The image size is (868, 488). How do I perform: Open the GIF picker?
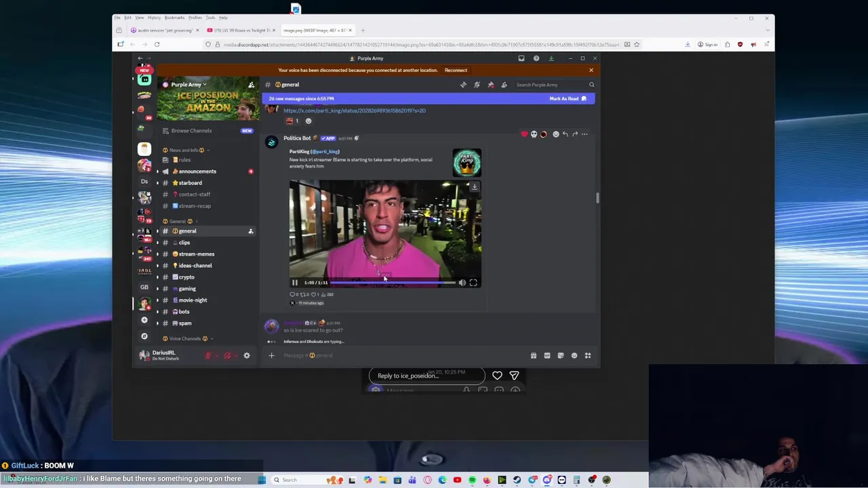click(x=547, y=355)
